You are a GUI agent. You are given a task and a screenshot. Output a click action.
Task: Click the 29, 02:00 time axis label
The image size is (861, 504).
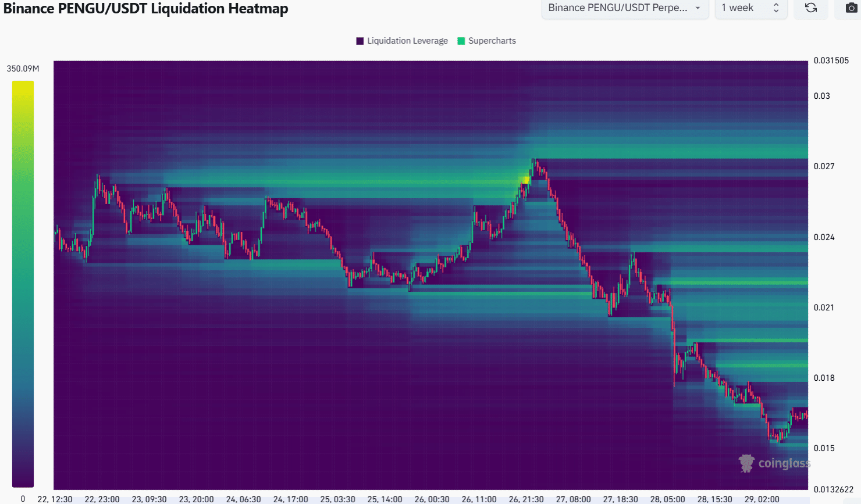point(762,499)
